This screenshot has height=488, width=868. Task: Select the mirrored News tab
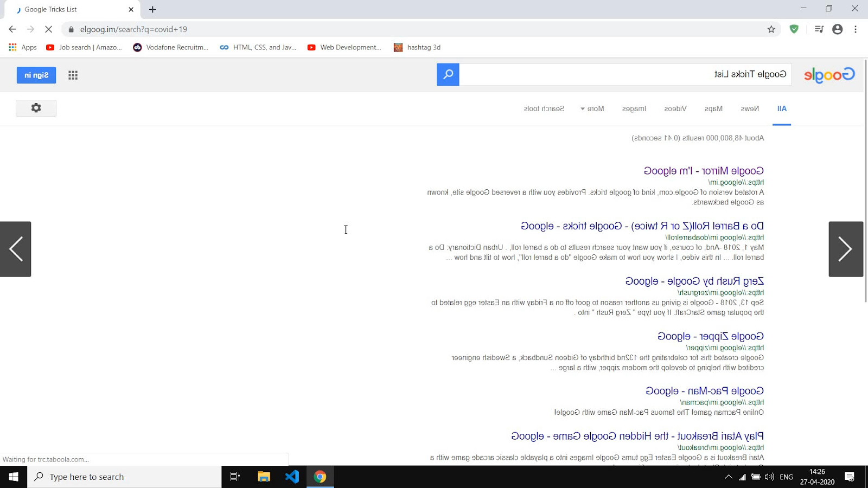coord(750,108)
